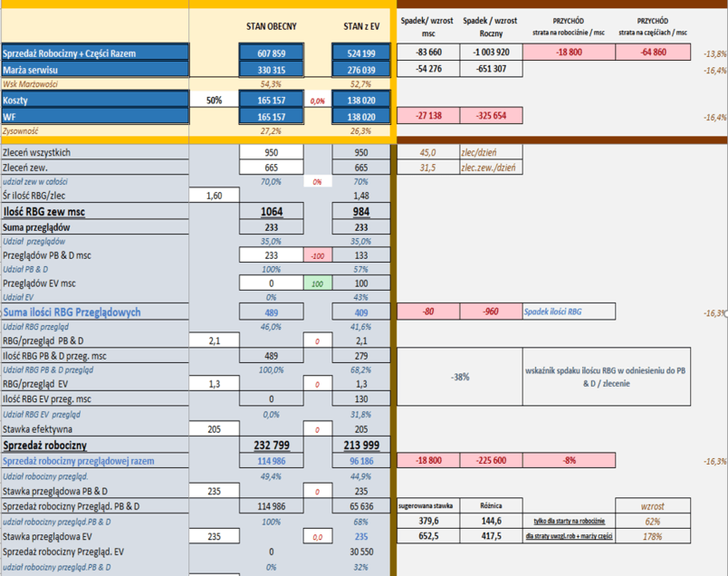This screenshot has width=728, height=576.
Task: Select the 178% wzrost cell
Action: click(651, 535)
